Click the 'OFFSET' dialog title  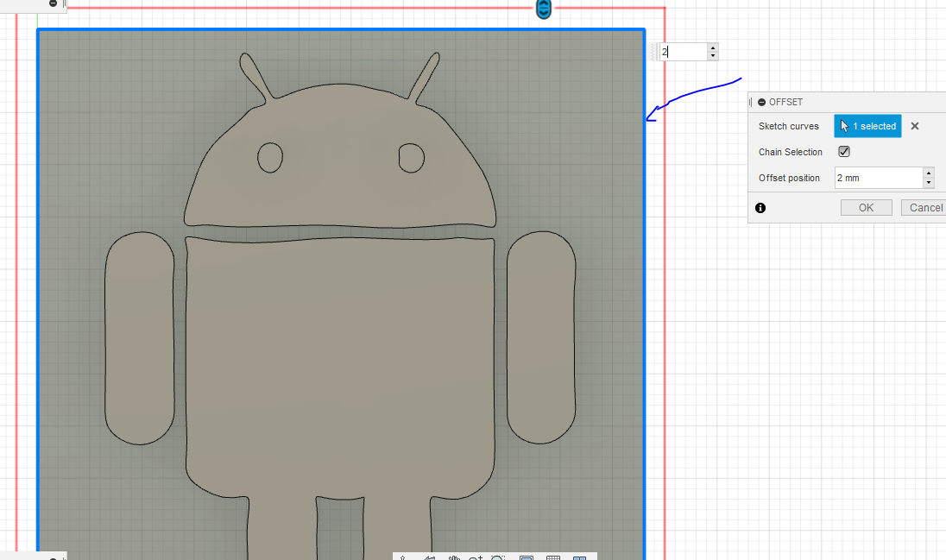[x=785, y=102]
